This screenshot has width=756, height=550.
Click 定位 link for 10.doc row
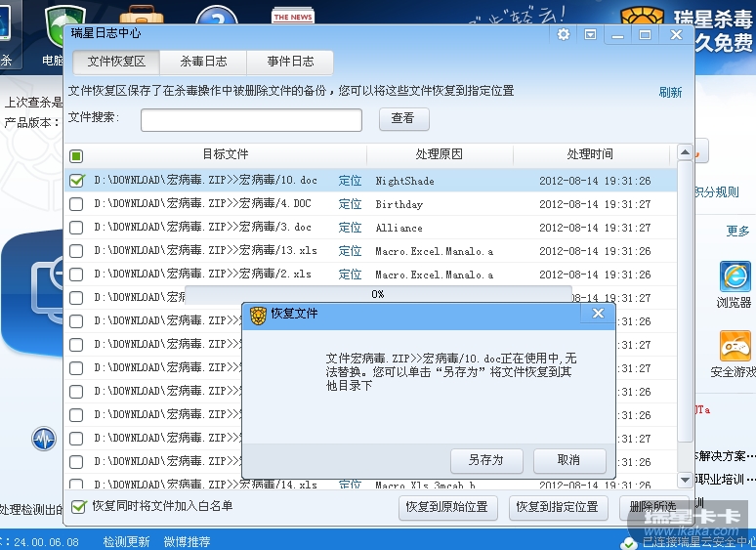350,181
